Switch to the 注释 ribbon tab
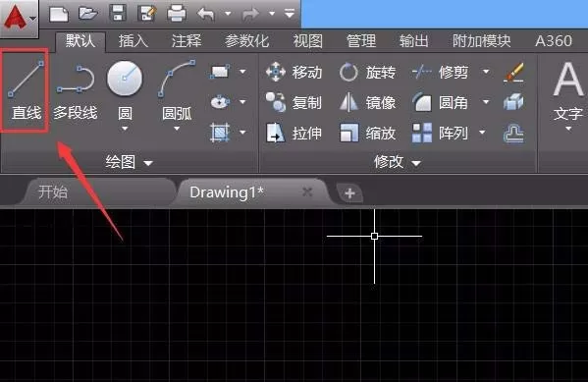Viewport: 588px width, 382px height. (x=187, y=41)
